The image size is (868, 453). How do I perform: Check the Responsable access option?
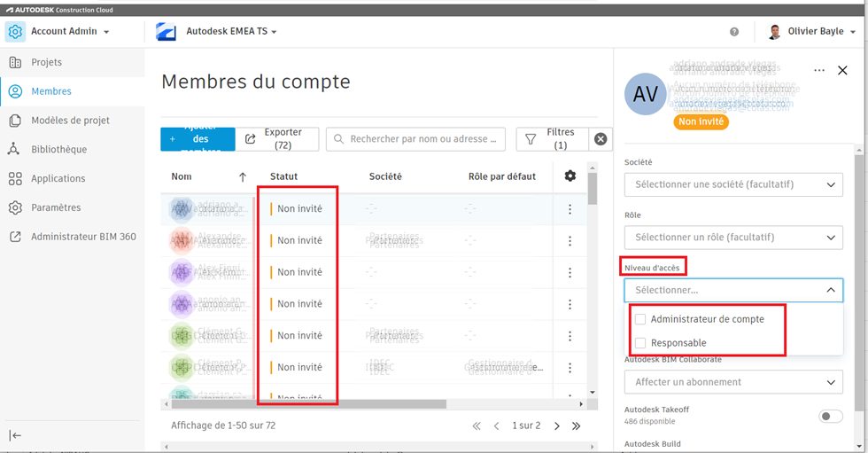click(640, 343)
